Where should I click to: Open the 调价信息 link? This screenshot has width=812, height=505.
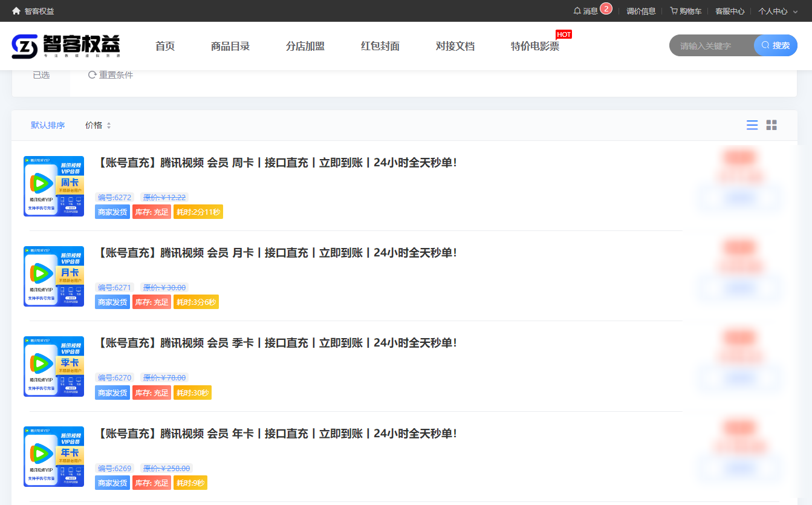pos(641,11)
